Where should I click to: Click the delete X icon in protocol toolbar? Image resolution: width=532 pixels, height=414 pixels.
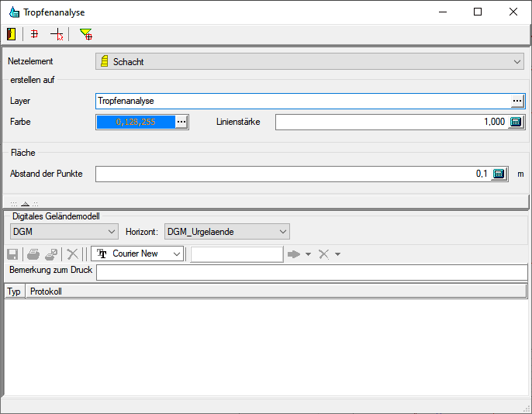72,254
